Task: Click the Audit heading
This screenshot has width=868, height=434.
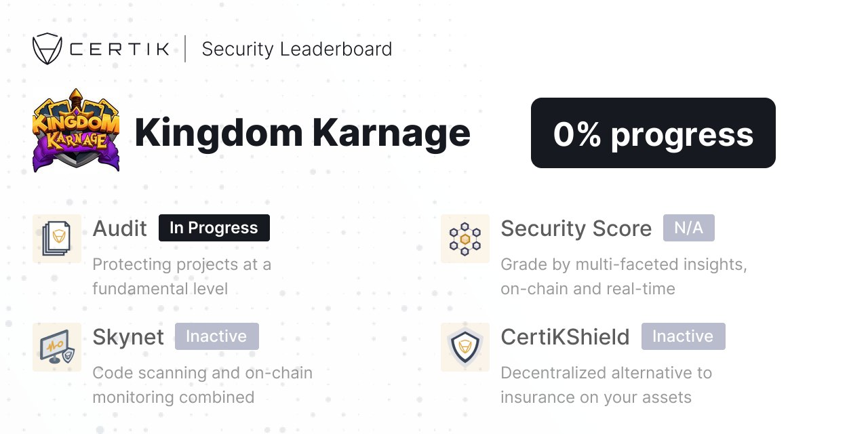Action: pos(120,229)
